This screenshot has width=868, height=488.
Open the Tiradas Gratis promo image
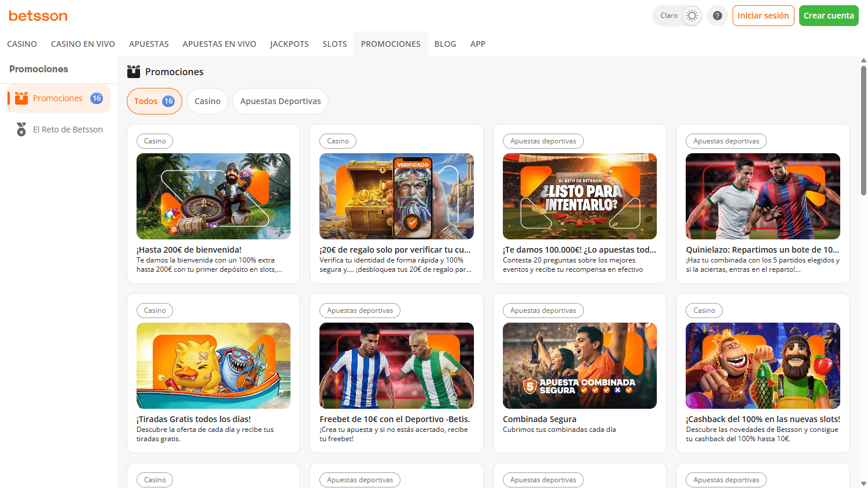[x=214, y=365]
